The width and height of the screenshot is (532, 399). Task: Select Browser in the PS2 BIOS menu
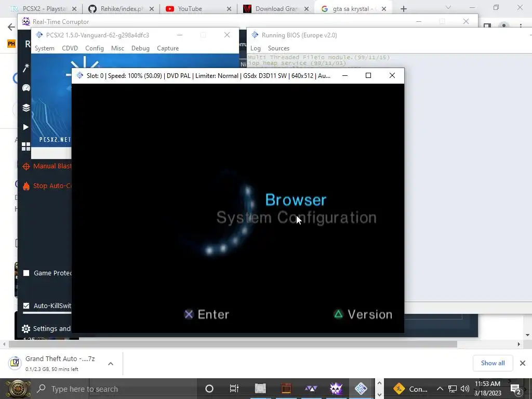click(x=296, y=199)
